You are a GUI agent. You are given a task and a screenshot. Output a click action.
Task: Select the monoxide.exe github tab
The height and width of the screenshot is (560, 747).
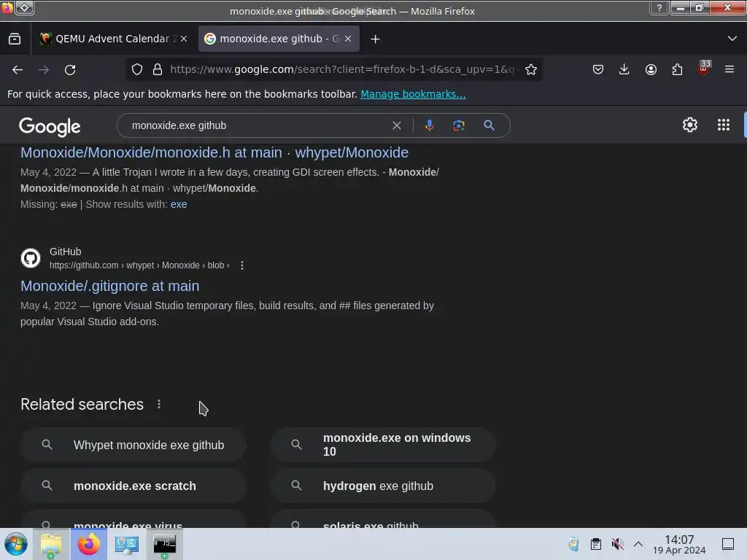pyautogui.click(x=279, y=39)
